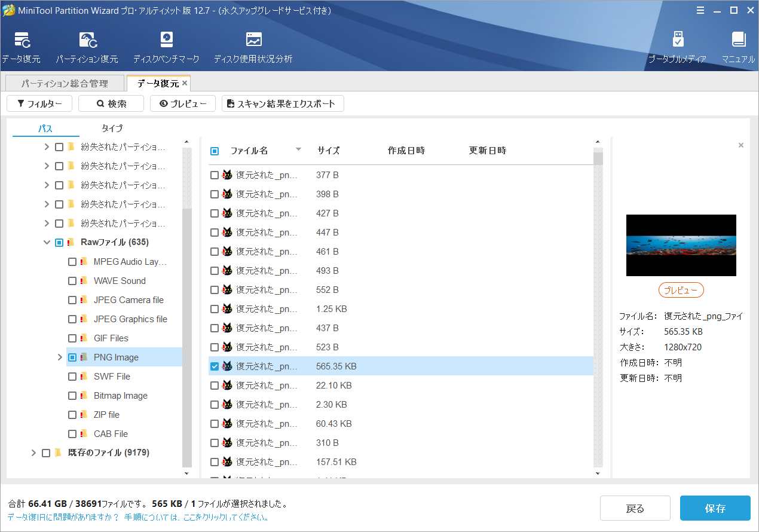Select the 157.51 KB file row
Screen dimensions: 759x532
click(x=401, y=462)
